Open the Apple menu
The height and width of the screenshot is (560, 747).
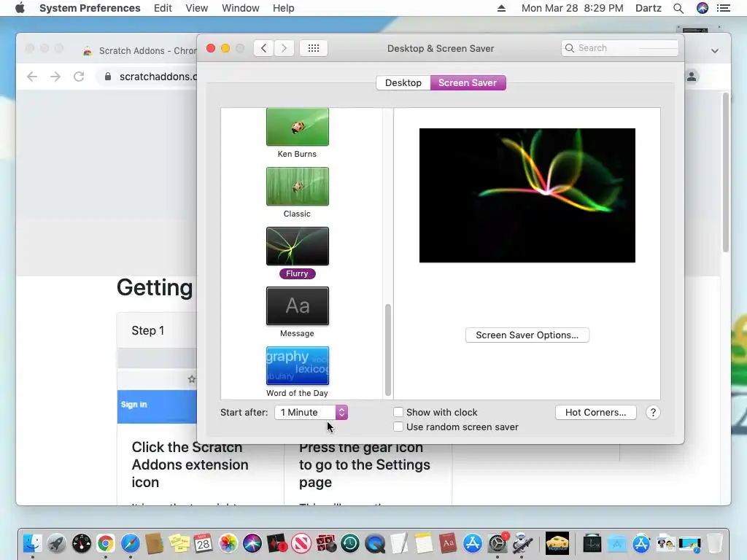(20, 8)
